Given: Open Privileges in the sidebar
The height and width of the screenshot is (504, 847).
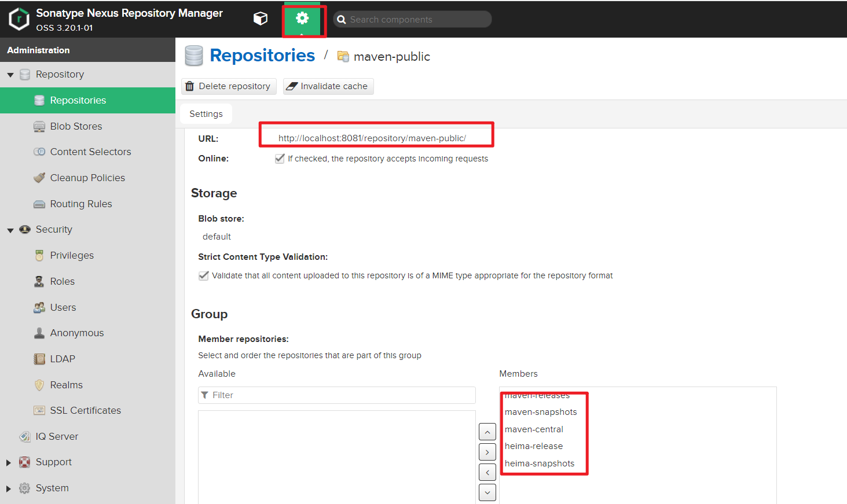Looking at the screenshot, I should (87, 255).
